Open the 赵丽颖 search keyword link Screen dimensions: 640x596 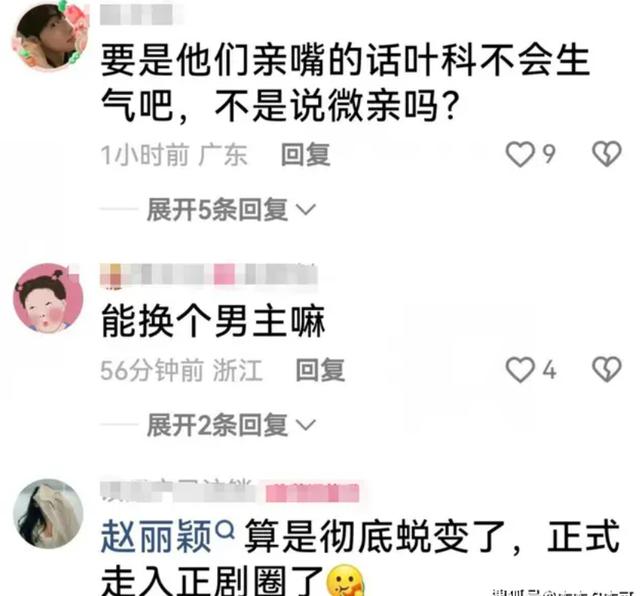pos(156,536)
